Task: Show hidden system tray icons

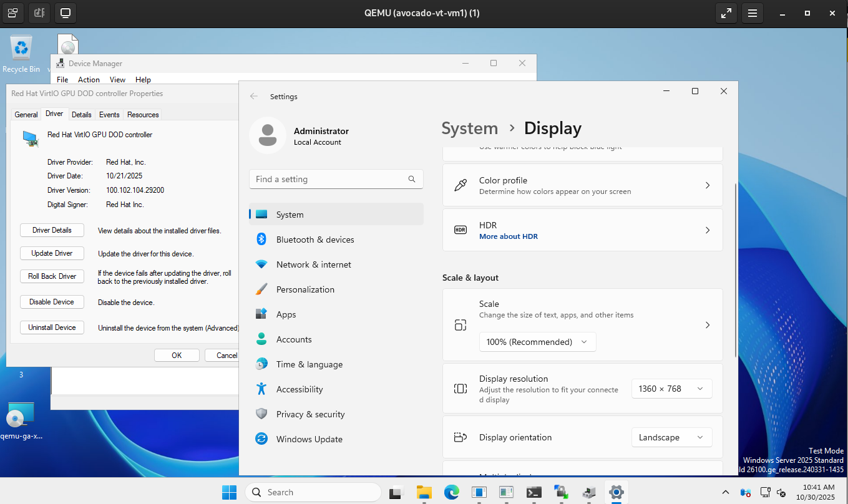Action: coord(725,492)
